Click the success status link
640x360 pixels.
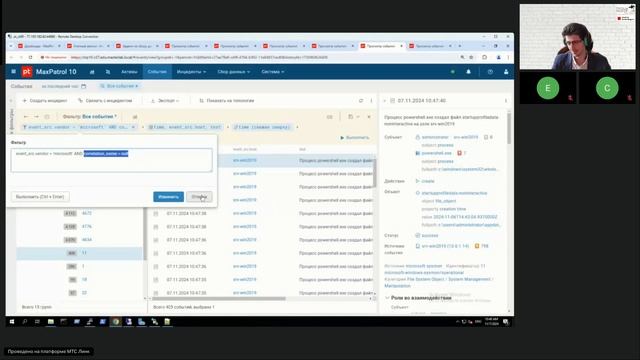tap(430, 236)
